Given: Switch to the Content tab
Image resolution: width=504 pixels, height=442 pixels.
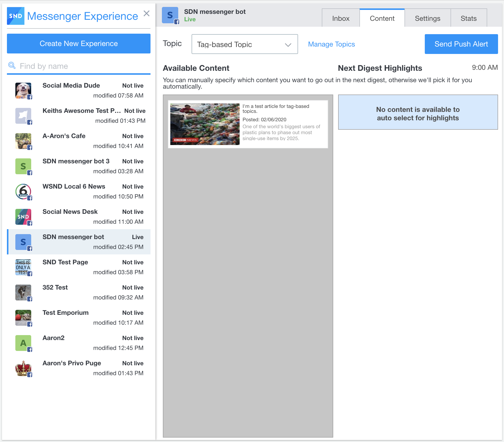Looking at the screenshot, I should (x=382, y=18).
